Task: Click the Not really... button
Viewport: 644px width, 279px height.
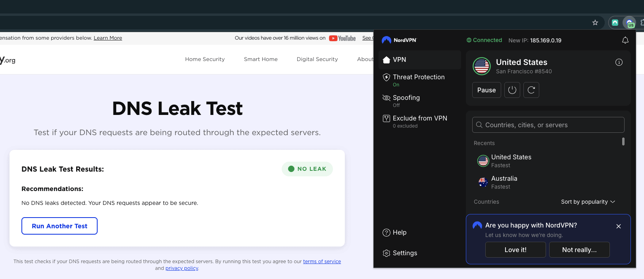Action: click(x=579, y=250)
